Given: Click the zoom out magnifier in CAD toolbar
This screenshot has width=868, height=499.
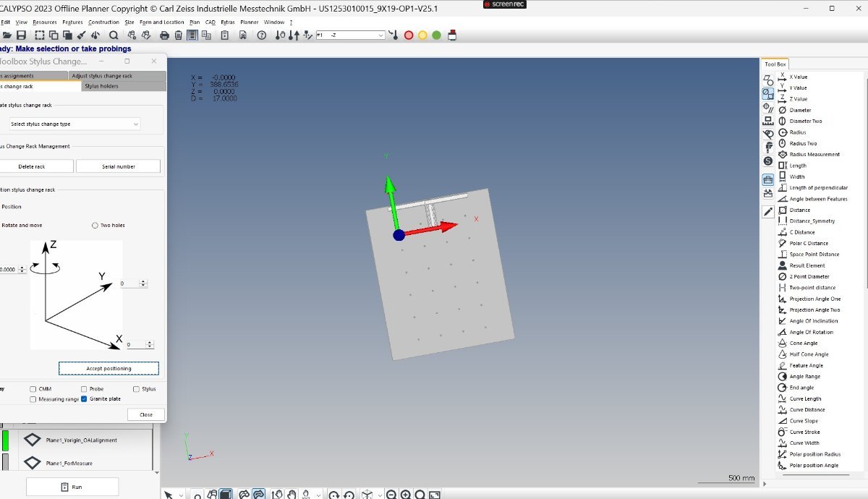Looking at the screenshot, I should pyautogui.click(x=391, y=495).
